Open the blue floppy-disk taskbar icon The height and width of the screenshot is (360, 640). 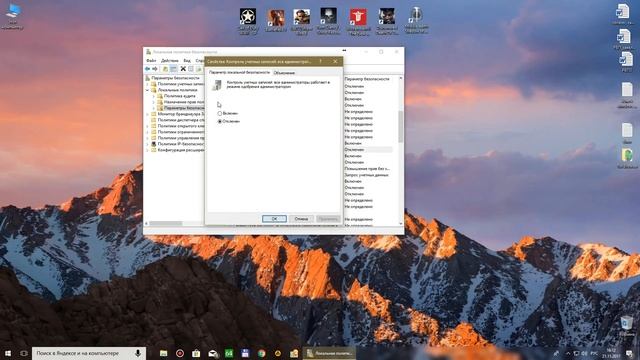pyautogui.click(x=245, y=353)
